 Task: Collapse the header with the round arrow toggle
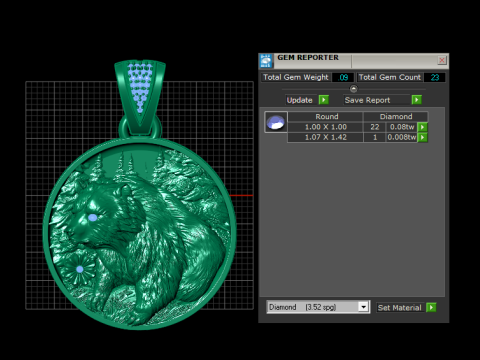coord(354,89)
